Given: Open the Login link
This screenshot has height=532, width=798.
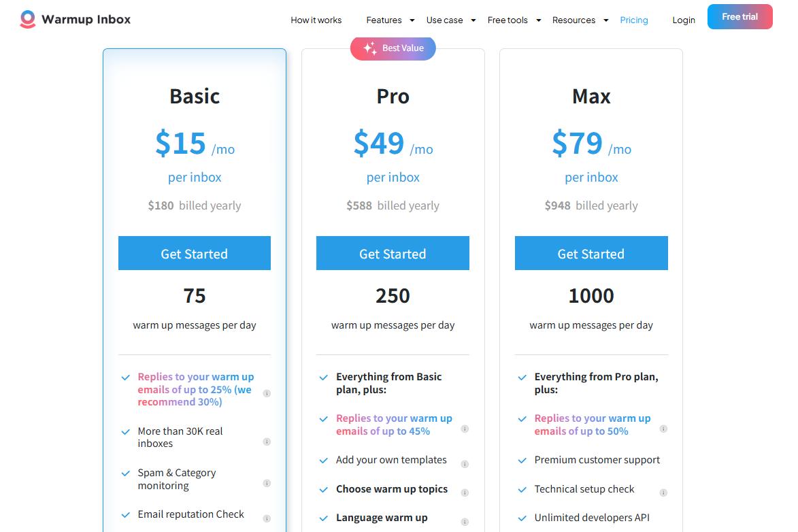Looking at the screenshot, I should (x=684, y=20).
